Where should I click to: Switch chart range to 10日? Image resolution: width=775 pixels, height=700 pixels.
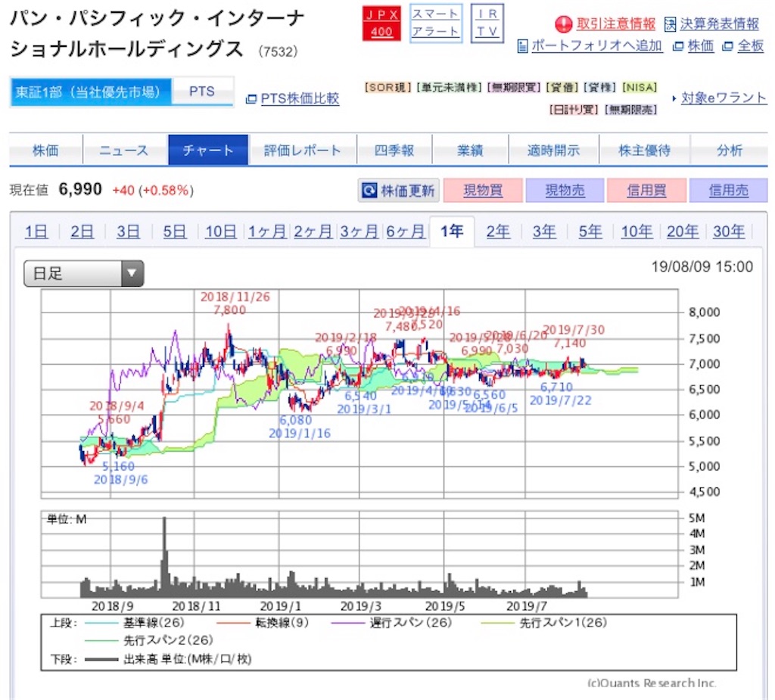220,232
